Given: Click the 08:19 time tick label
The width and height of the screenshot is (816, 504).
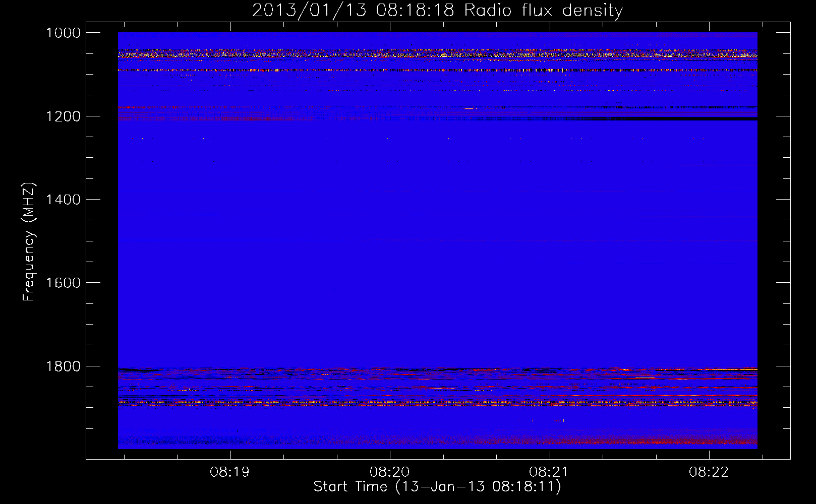Looking at the screenshot, I should point(230,472).
